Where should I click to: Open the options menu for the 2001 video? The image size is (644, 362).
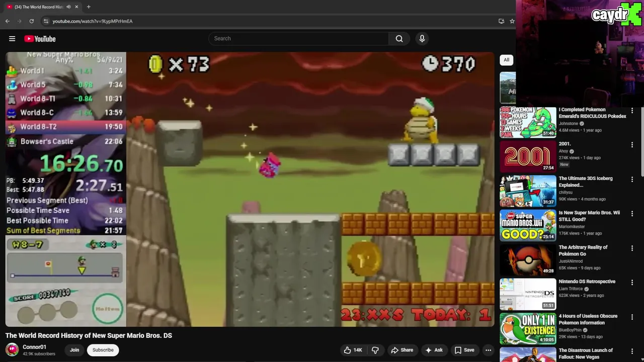[632, 145]
